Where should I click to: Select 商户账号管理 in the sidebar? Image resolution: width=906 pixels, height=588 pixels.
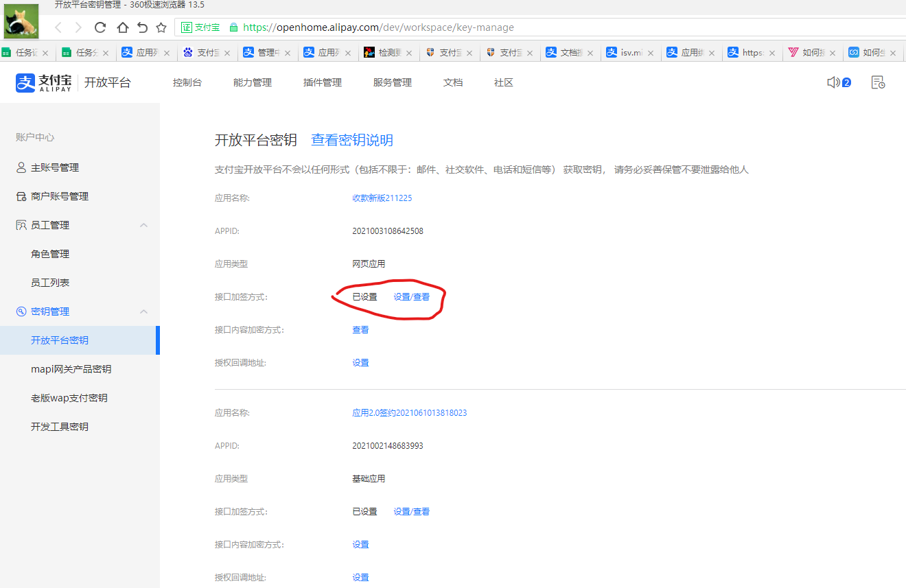(60, 196)
